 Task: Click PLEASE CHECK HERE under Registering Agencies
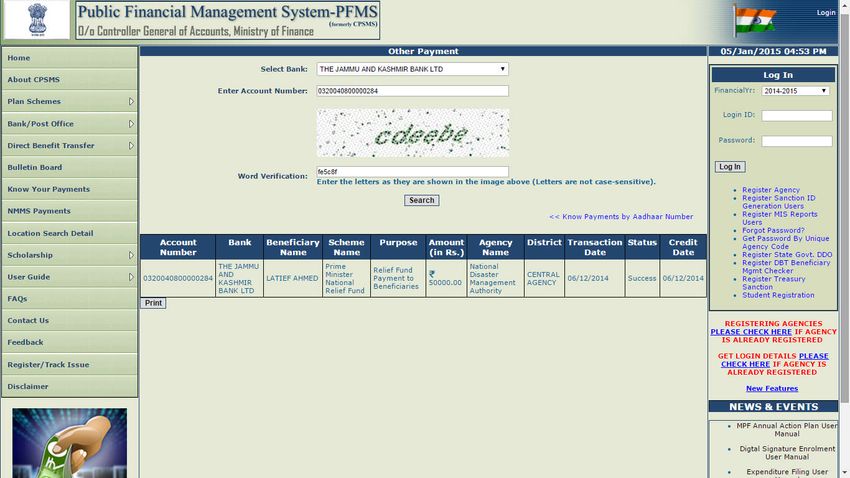tap(751, 332)
